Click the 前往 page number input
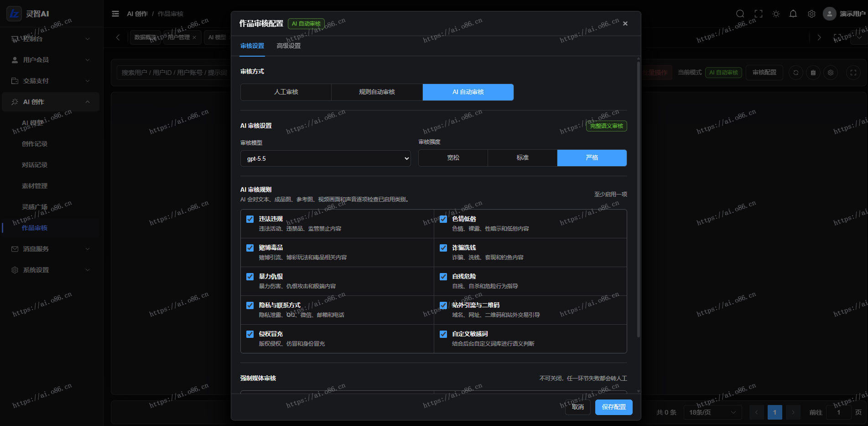This screenshot has width=868, height=426. coord(838,412)
